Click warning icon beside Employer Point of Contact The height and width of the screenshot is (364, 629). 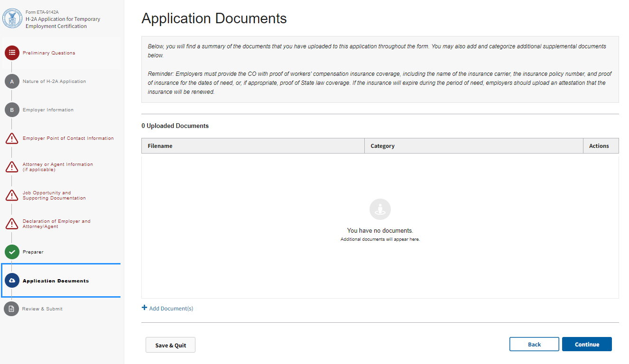[12, 138]
